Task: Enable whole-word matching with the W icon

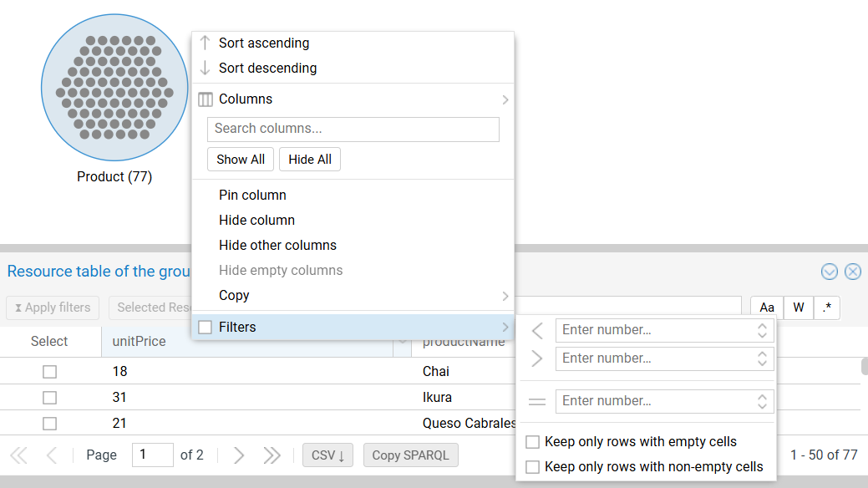Action: 798,308
